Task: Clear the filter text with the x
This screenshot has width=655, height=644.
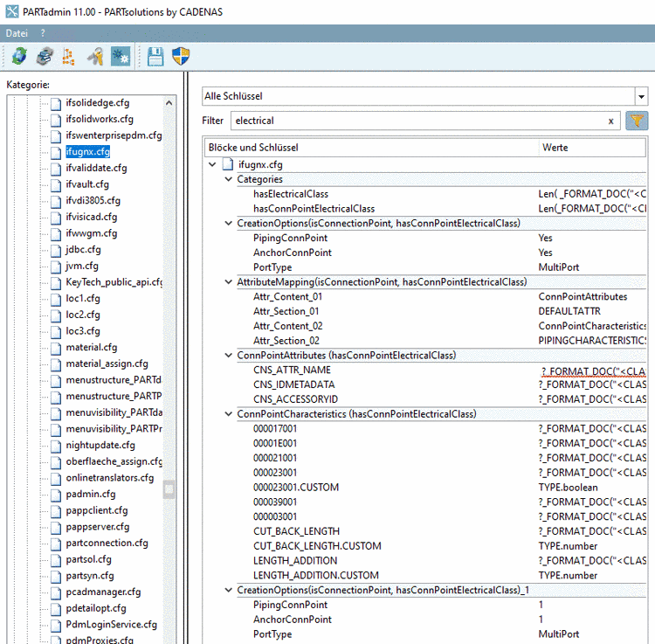Action: [x=610, y=121]
